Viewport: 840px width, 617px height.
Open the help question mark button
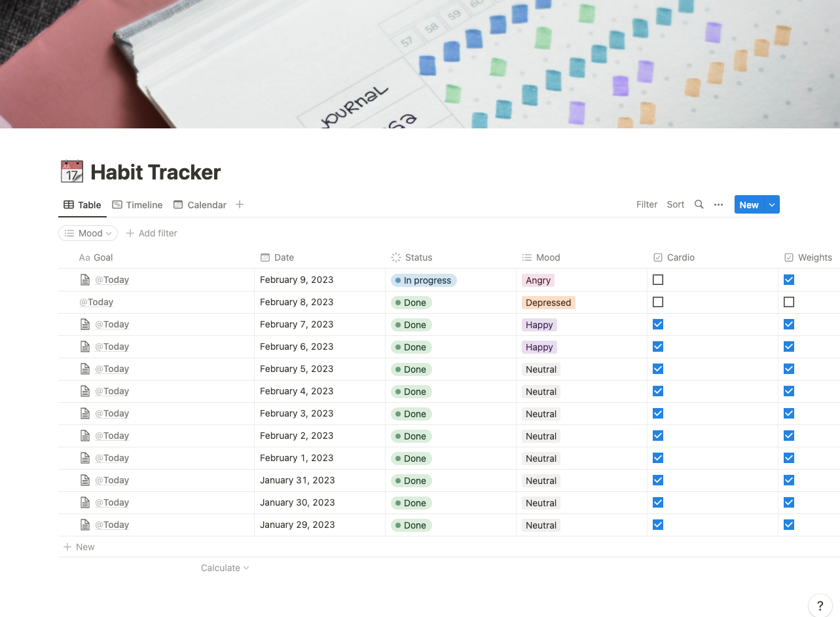[x=820, y=606]
